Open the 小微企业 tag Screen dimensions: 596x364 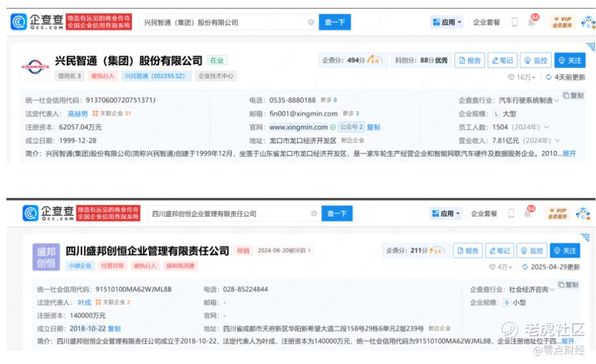[80, 266]
